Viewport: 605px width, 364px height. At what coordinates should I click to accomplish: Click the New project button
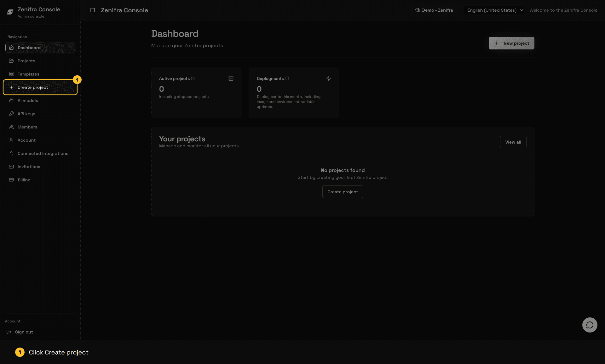(511, 43)
